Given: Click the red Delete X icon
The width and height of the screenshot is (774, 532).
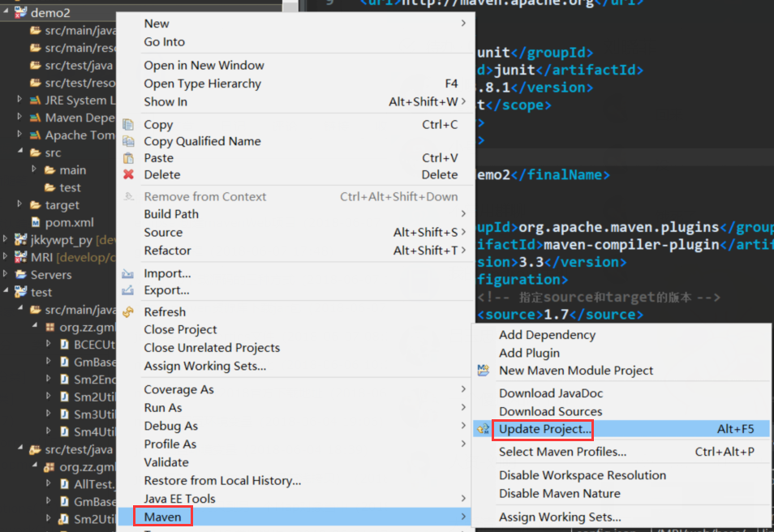Looking at the screenshot, I should (128, 174).
